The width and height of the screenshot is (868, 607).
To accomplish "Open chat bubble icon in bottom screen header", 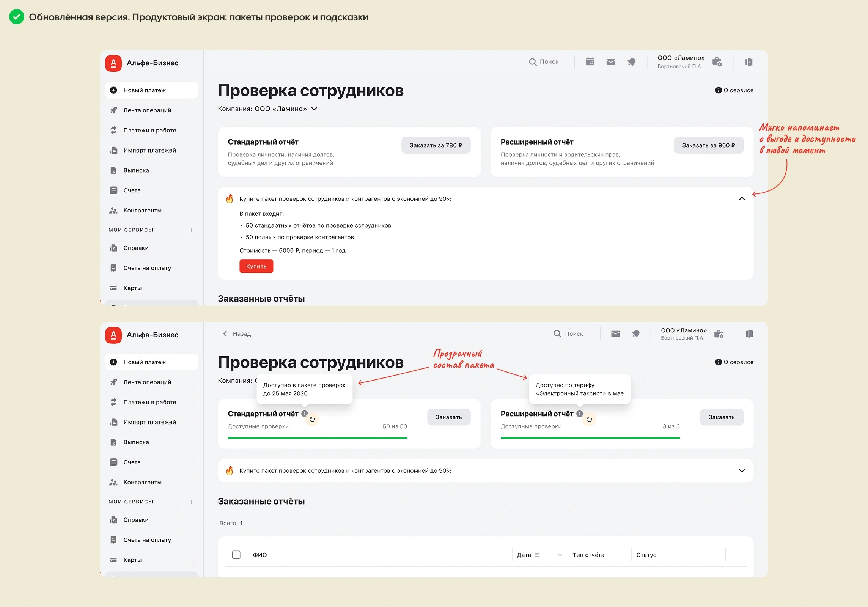I will point(636,333).
